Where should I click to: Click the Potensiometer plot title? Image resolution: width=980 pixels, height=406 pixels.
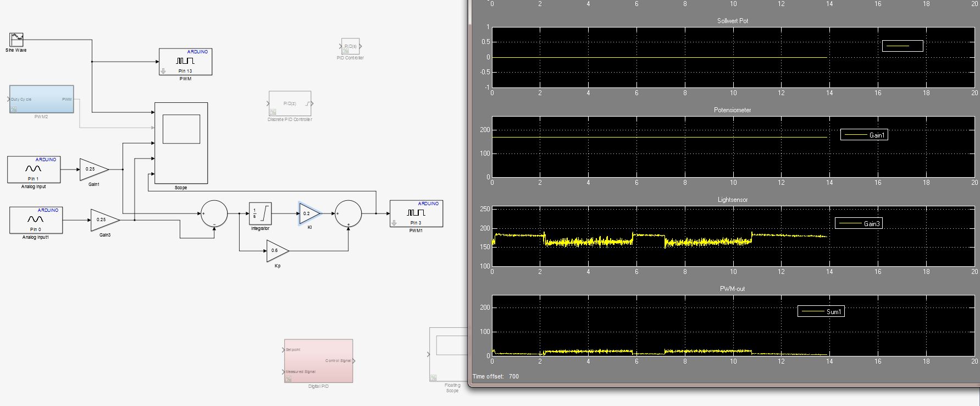tap(733, 110)
